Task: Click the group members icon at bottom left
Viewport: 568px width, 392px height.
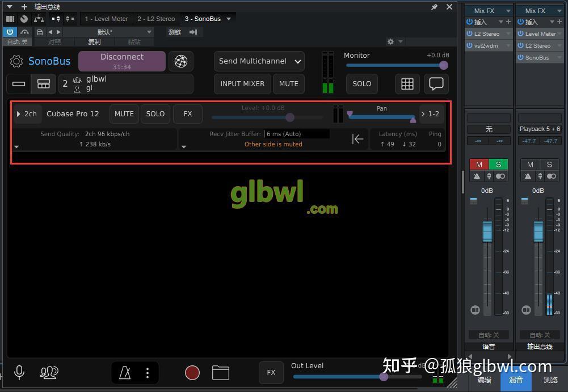Action: coord(49,373)
